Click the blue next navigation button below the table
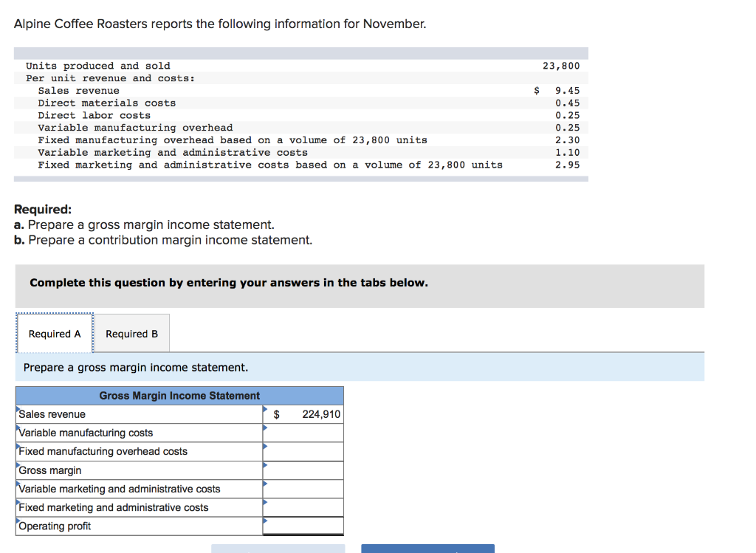 [x=427, y=549]
